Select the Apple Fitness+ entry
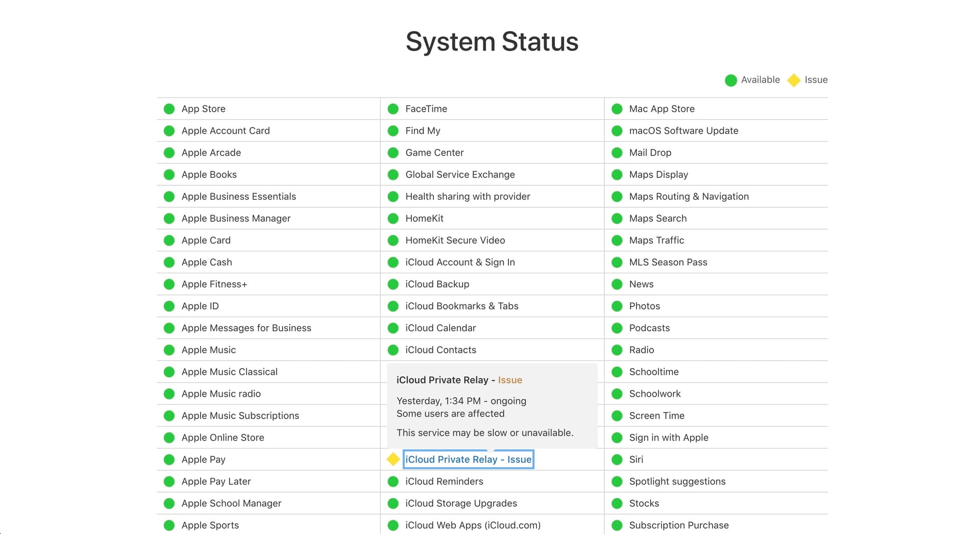This screenshot has width=980, height=534. coord(214,284)
